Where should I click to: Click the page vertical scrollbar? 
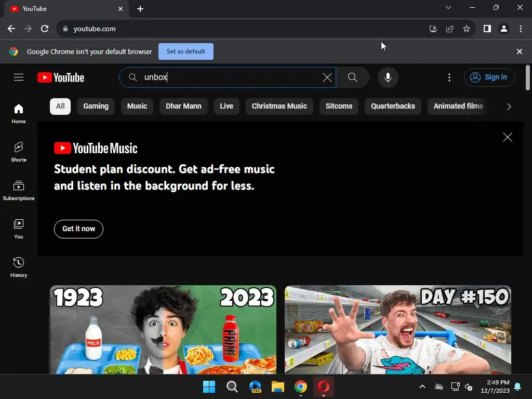pyautogui.click(x=528, y=77)
